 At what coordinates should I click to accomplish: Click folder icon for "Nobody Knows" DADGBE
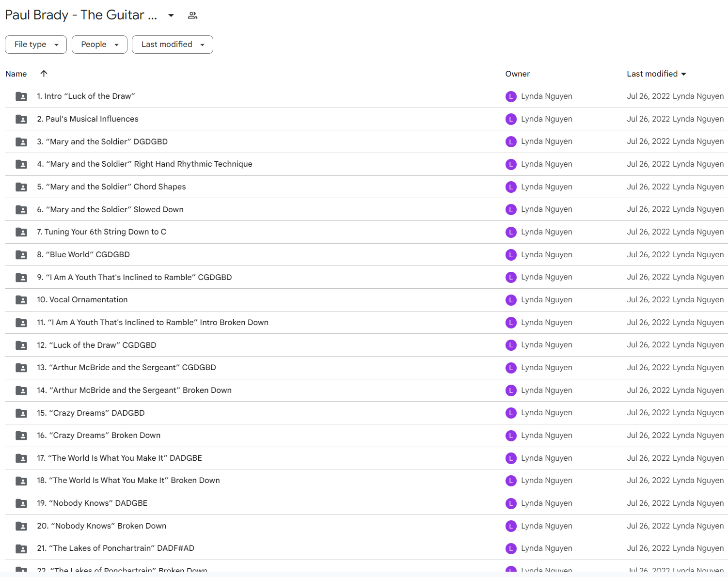[21, 503]
